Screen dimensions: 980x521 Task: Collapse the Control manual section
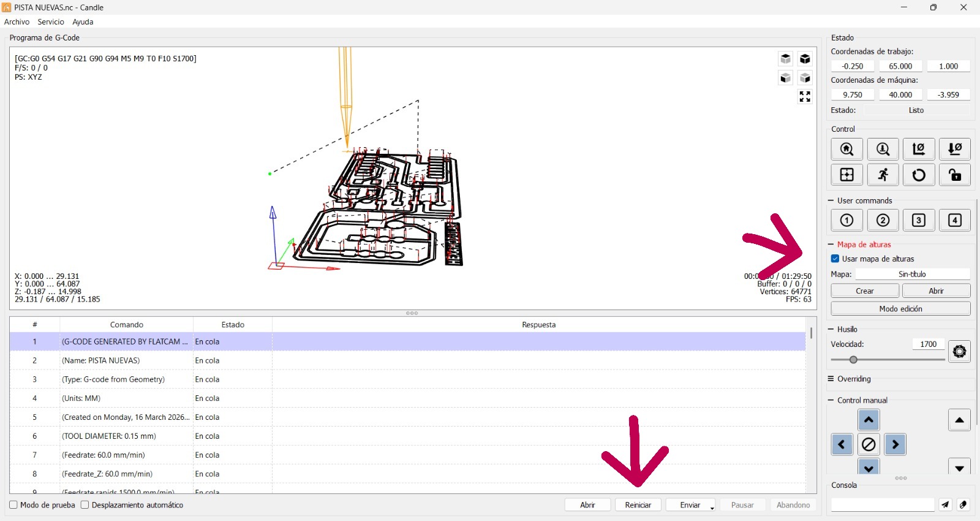(831, 400)
